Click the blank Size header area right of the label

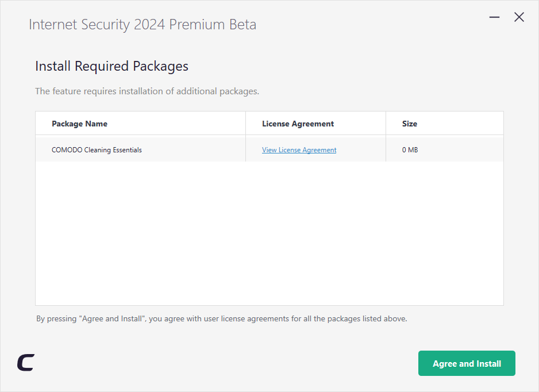tap(461, 124)
